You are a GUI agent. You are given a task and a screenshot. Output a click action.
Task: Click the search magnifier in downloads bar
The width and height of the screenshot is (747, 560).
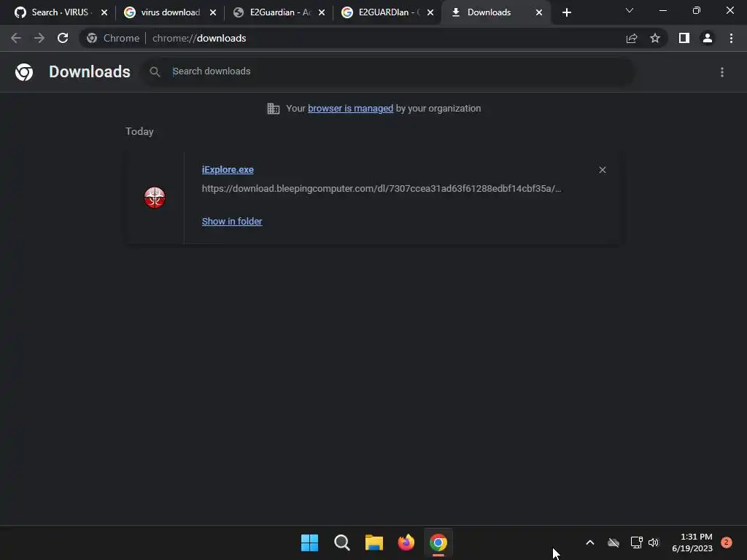coord(155,72)
